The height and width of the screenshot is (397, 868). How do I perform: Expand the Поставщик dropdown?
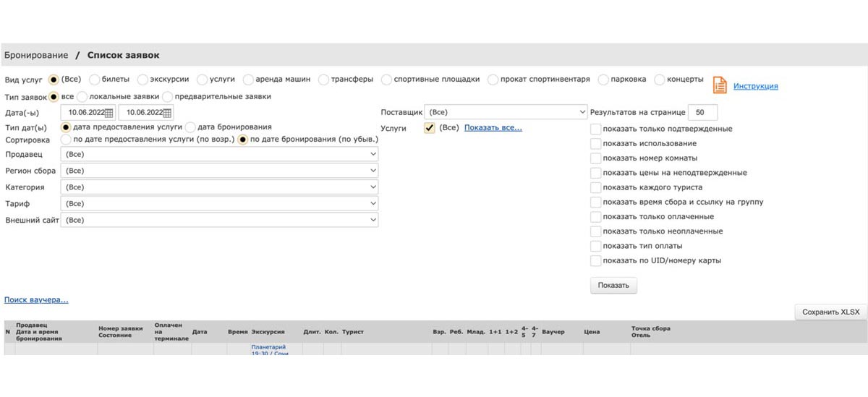[506, 113]
